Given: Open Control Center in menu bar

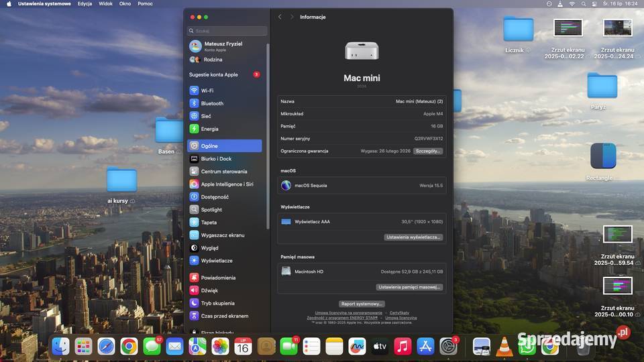Looking at the screenshot, I should point(594,4).
